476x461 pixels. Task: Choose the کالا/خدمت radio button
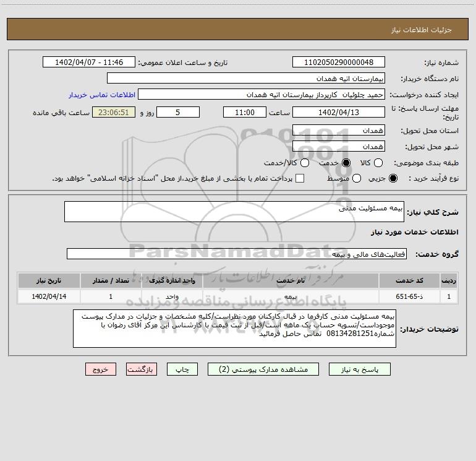click(x=305, y=163)
